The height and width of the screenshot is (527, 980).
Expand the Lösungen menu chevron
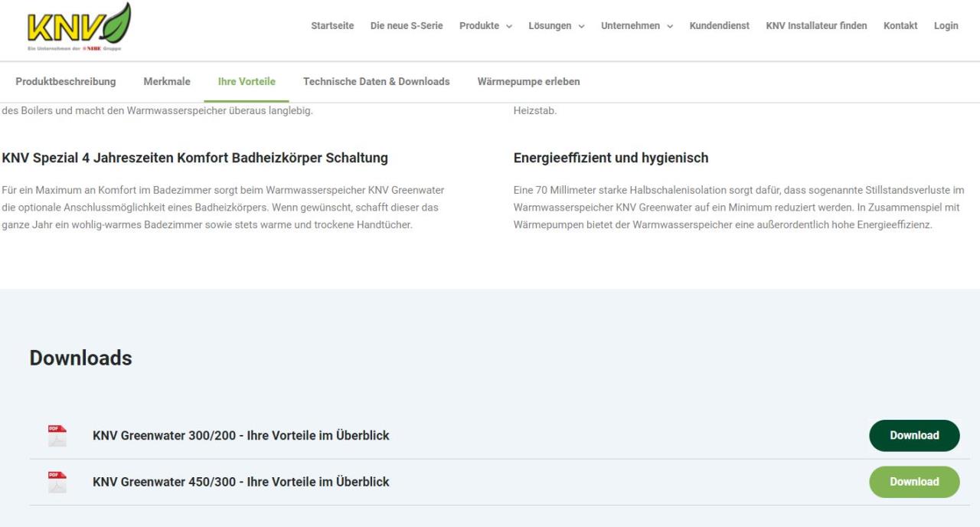581,26
